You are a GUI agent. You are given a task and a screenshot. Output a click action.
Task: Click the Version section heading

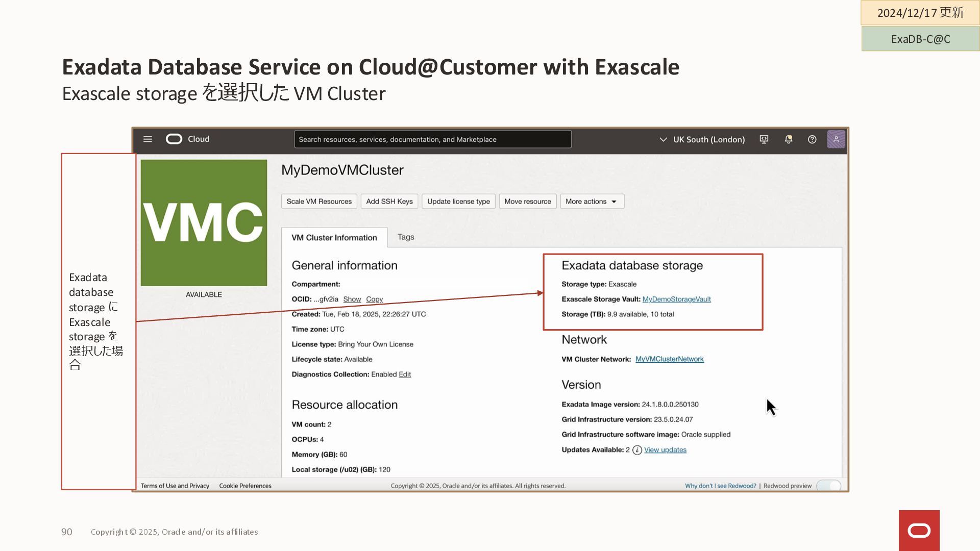[581, 385]
